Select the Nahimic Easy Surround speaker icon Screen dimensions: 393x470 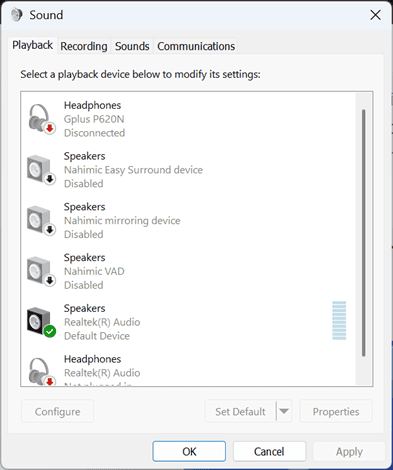[41, 170]
